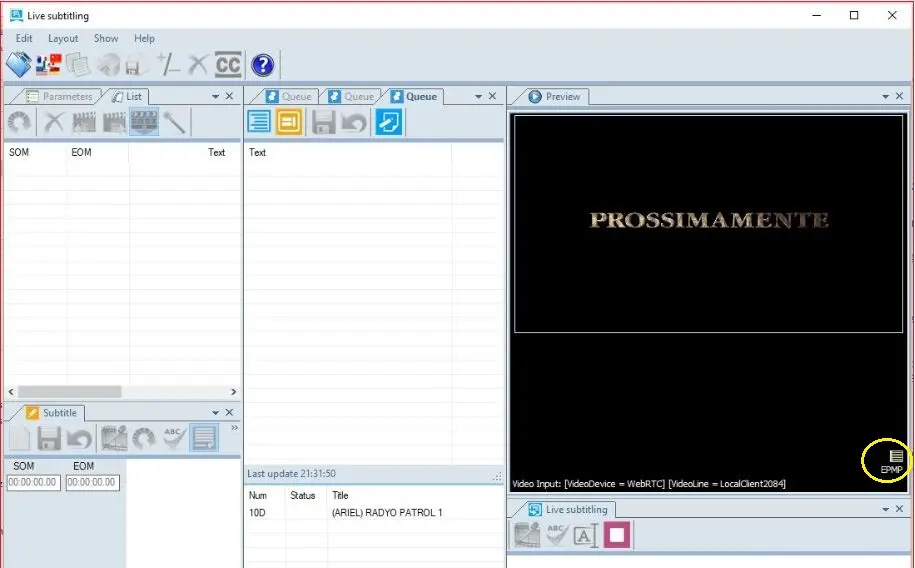Open the List panel dropdown arrow
This screenshot has width=915, height=568.
pyautogui.click(x=215, y=96)
